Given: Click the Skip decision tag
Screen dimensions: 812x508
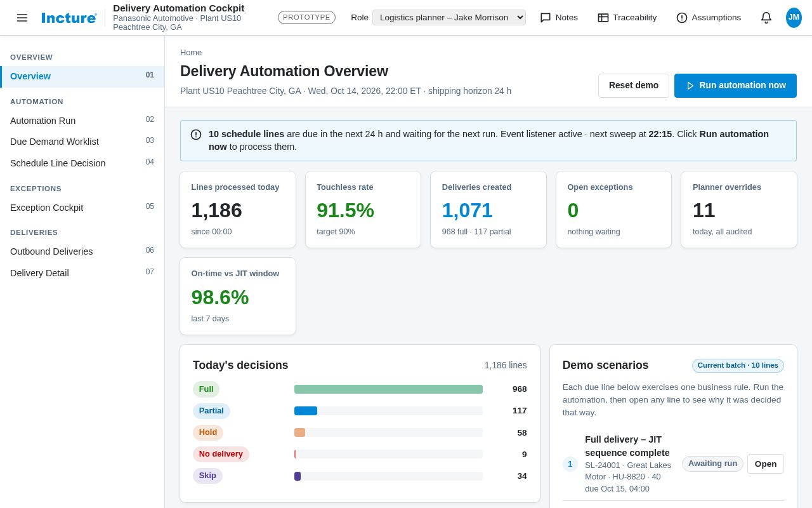Looking at the screenshot, I should coord(207,476).
